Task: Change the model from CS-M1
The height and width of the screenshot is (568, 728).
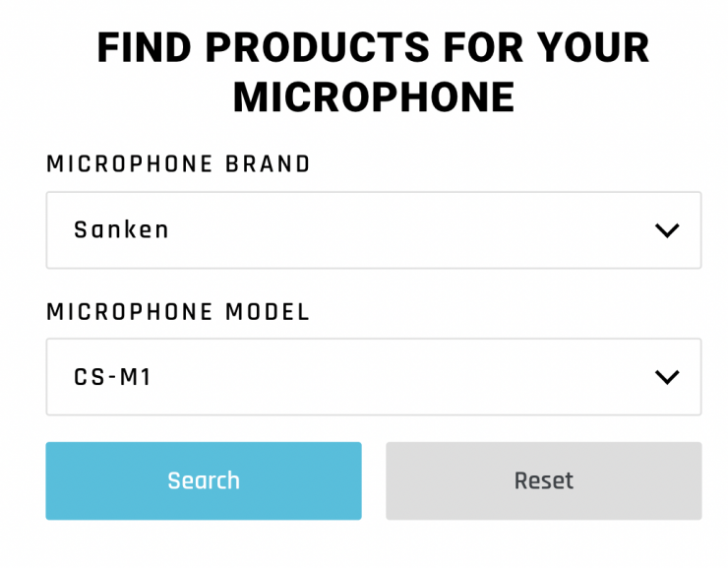Action: (x=373, y=377)
